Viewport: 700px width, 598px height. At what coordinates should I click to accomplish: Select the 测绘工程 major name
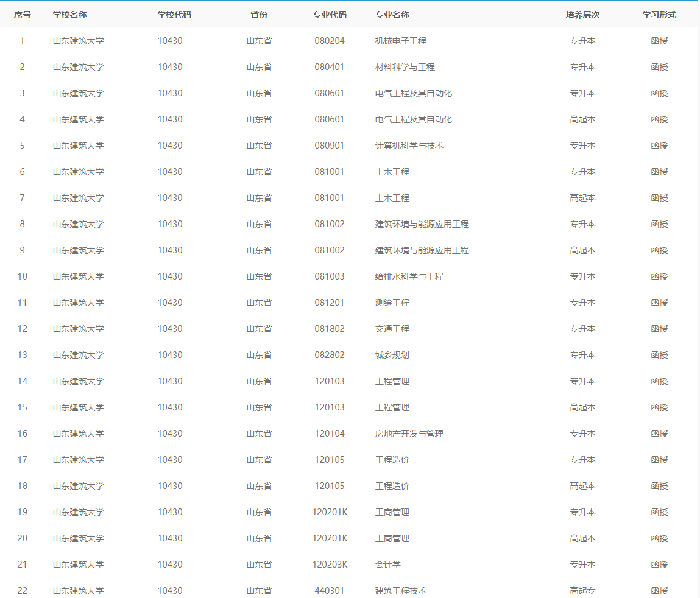(x=392, y=303)
